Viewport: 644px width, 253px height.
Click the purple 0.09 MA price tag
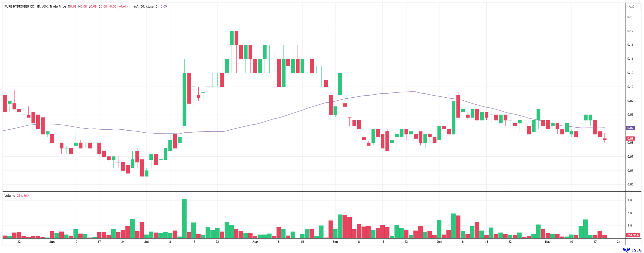click(x=630, y=128)
